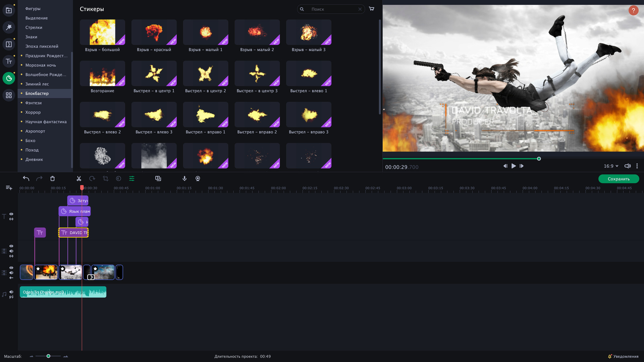Screen dimensions: 644x362
Task: Click the undo arrow icon
Action: pos(26,179)
